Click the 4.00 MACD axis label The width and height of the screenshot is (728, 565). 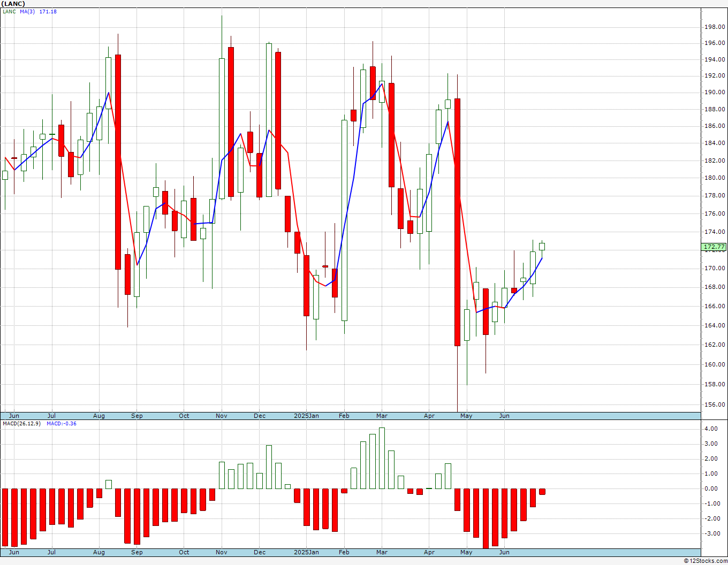click(x=711, y=429)
